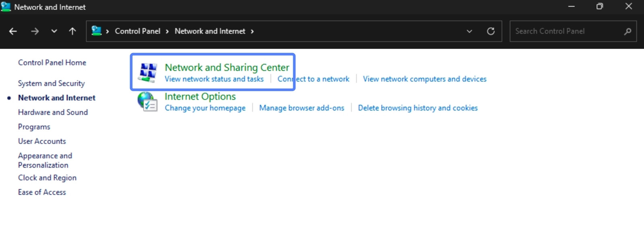Viewport: 644px width, 230px height.
Task: Open Delete browsing history and cookies
Action: click(418, 108)
